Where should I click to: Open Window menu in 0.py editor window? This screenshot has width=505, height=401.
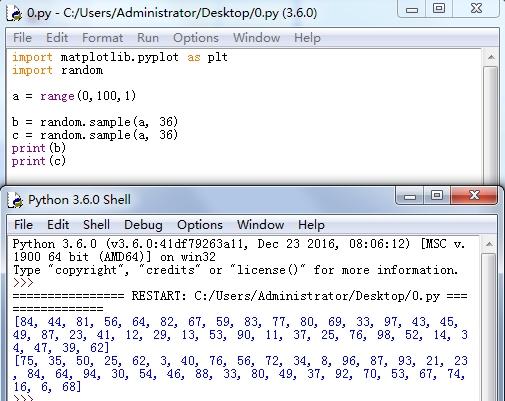click(256, 38)
